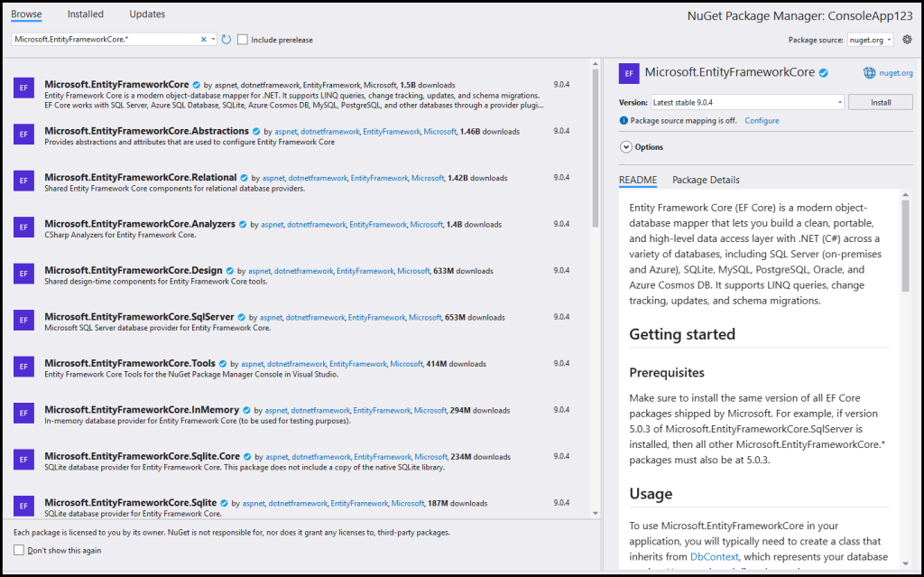Click the refresh icon next to search box
Screen dimensions: 924x577
point(226,40)
